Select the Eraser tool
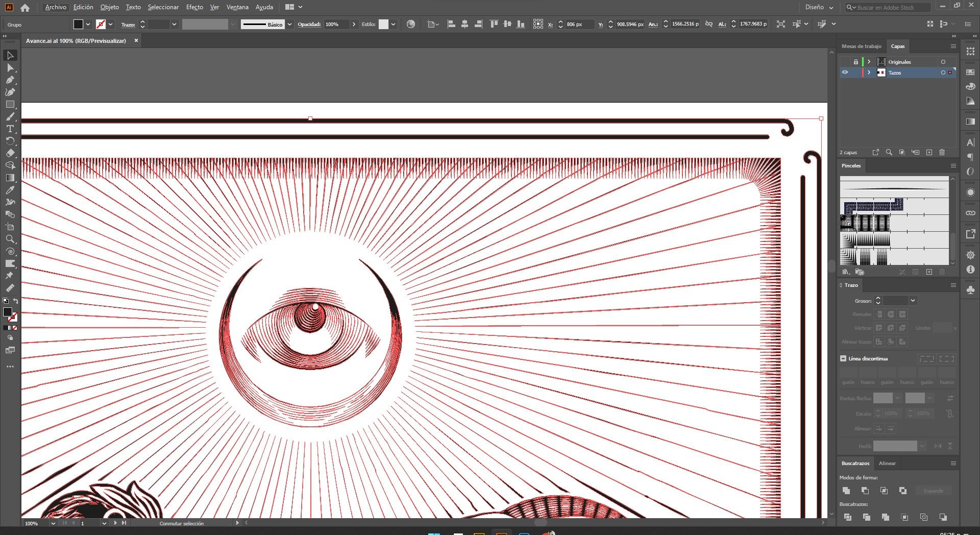This screenshot has height=535, width=980. 10,153
